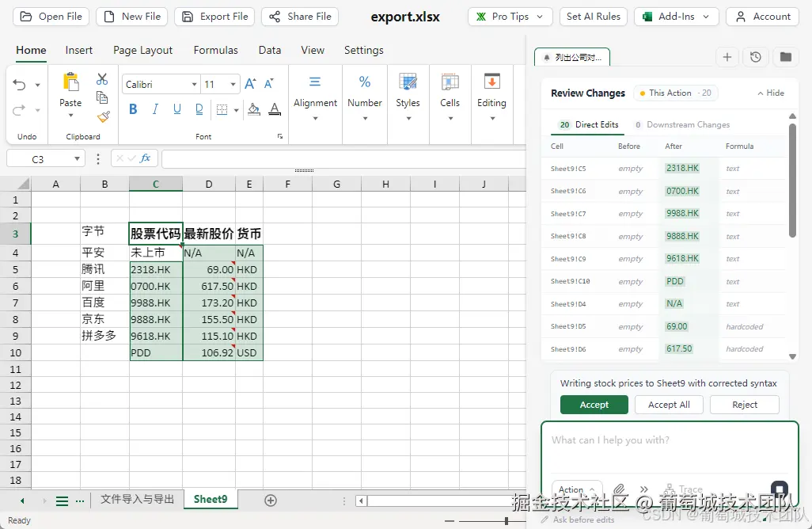This screenshot has width=812, height=529.
Task: Select column header D
Action: (x=209, y=184)
